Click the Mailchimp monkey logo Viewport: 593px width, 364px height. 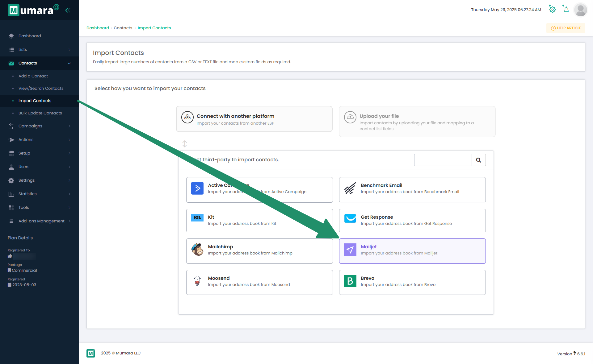click(x=197, y=250)
